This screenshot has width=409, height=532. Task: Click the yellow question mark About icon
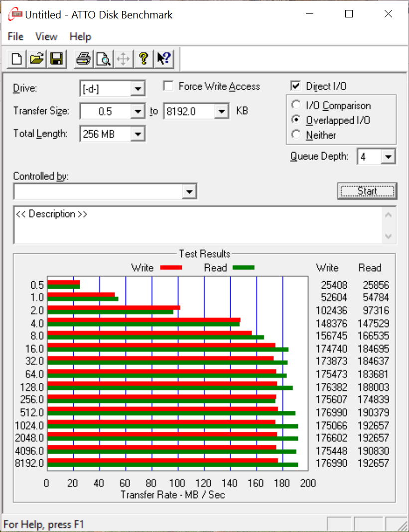click(x=143, y=59)
